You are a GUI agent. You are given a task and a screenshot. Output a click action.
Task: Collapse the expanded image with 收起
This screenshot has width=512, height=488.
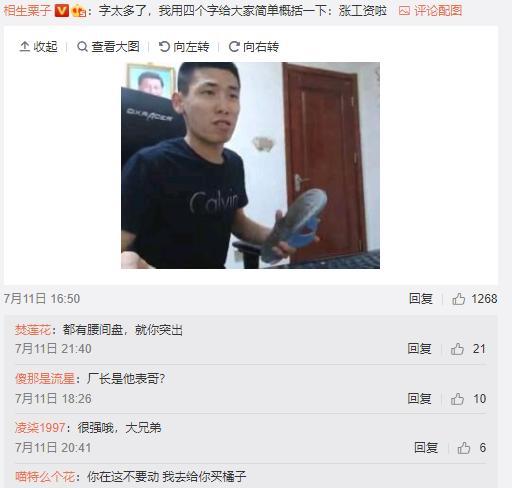tap(38, 47)
